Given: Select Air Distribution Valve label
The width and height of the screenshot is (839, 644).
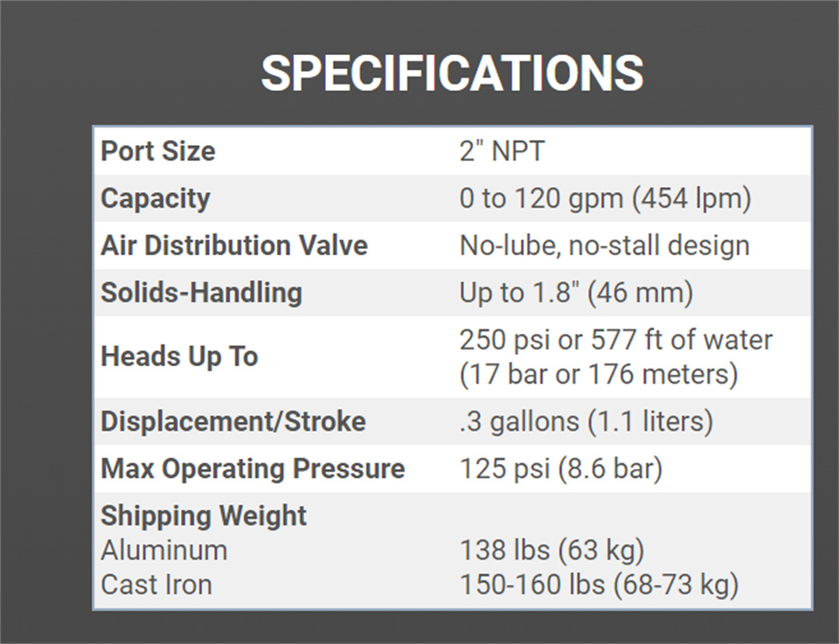Looking at the screenshot, I should click(x=234, y=246).
